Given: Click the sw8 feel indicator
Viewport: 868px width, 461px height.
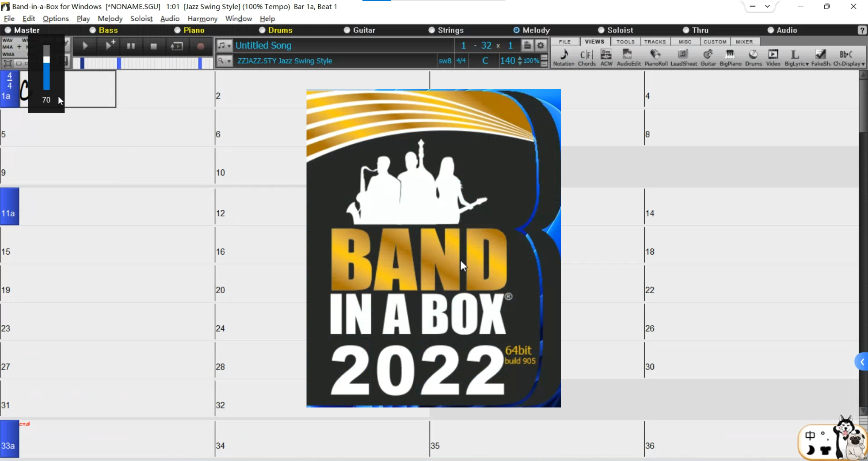Looking at the screenshot, I should [x=445, y=61].
